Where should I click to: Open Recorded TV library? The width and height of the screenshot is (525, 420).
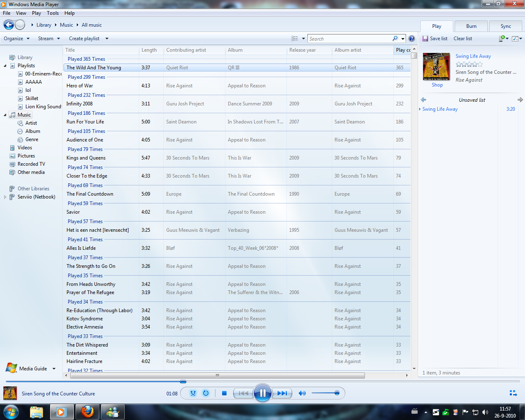pyautogui.click(x=31, y=164)
